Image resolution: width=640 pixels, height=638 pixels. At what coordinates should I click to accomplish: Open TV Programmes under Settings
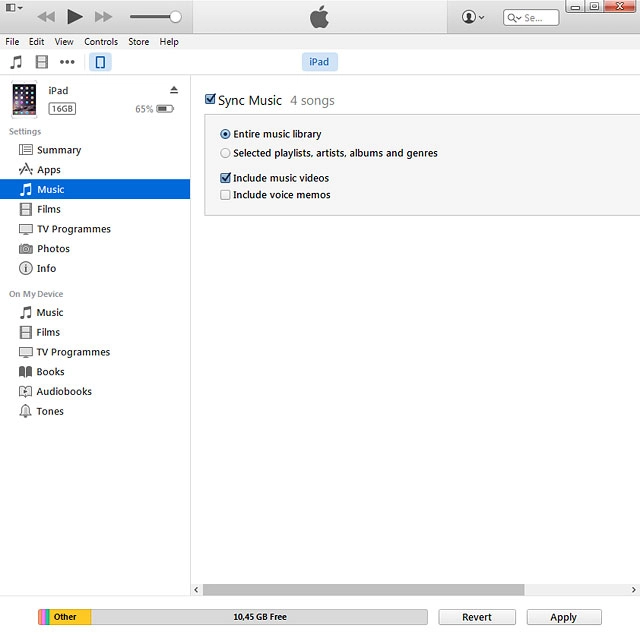[x=95, y=229]
